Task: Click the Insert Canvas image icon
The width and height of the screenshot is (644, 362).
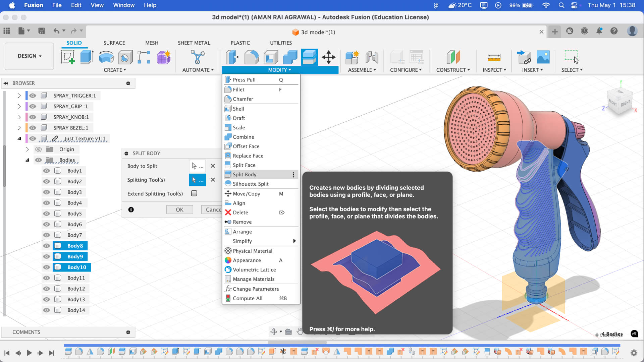Action: pos(543,57)
